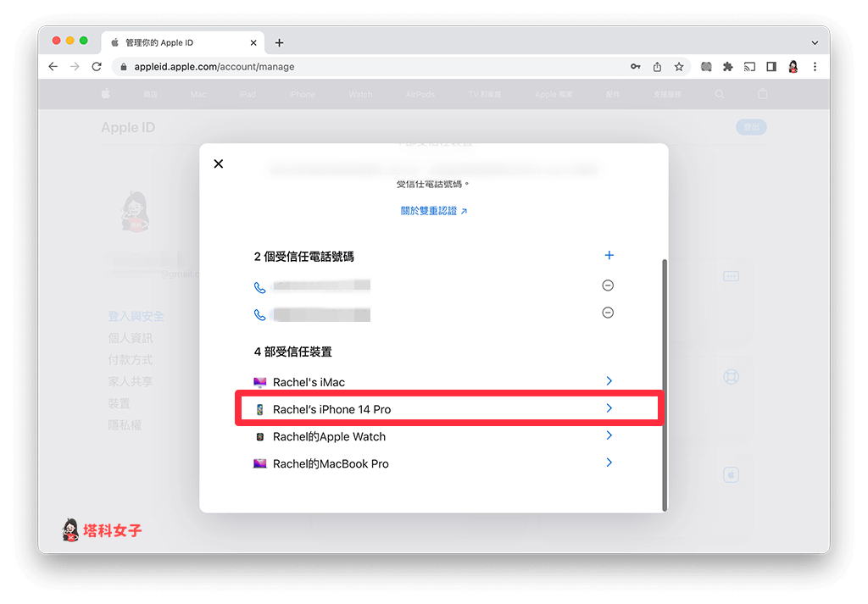Click the dialog's vertical scrollbar
Viewport: 868px width, 604px height.
pyautogui.click(x=665, y=381)
